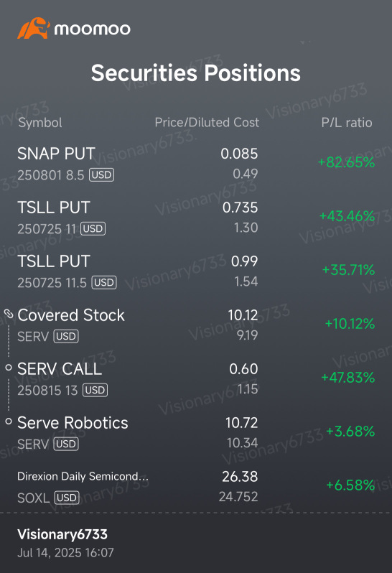Click the circle marker next to Serve Robotics
392x573 pixels.
(9, 421)
